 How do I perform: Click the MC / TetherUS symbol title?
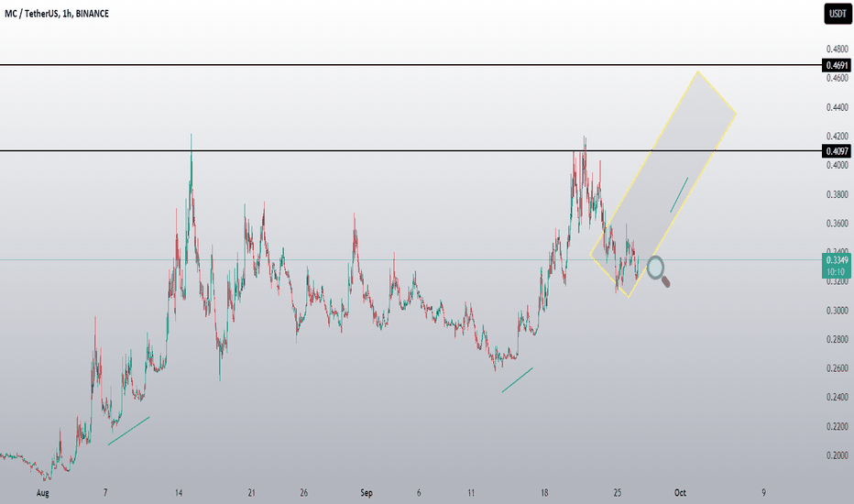(57, 14)
